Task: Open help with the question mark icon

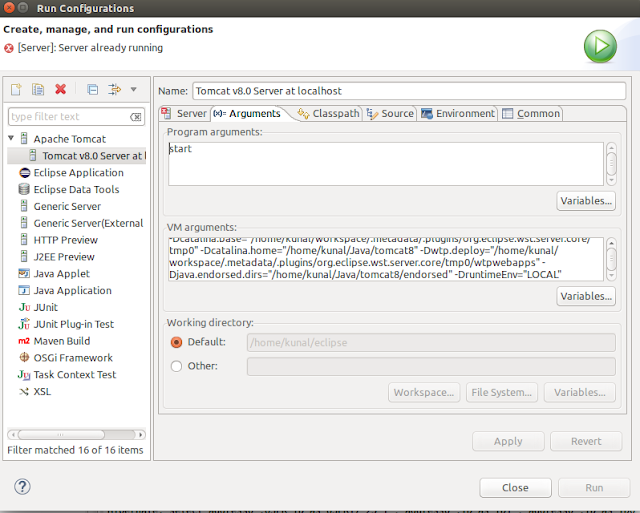Action: 22,486
